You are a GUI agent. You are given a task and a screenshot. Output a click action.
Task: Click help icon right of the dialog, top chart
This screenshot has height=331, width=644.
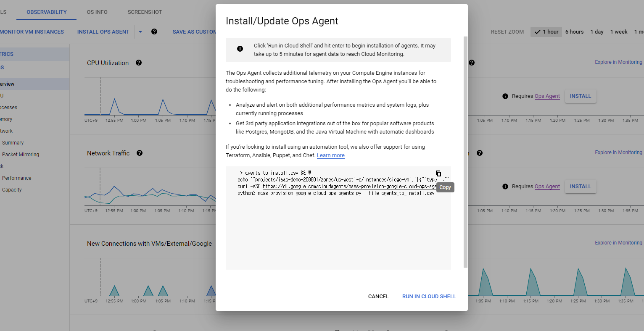[x=472, y=63]
